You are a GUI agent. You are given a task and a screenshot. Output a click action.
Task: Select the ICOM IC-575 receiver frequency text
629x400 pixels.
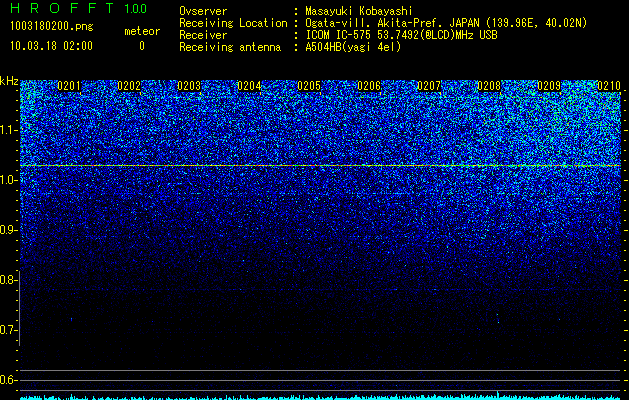coord(401,35)
